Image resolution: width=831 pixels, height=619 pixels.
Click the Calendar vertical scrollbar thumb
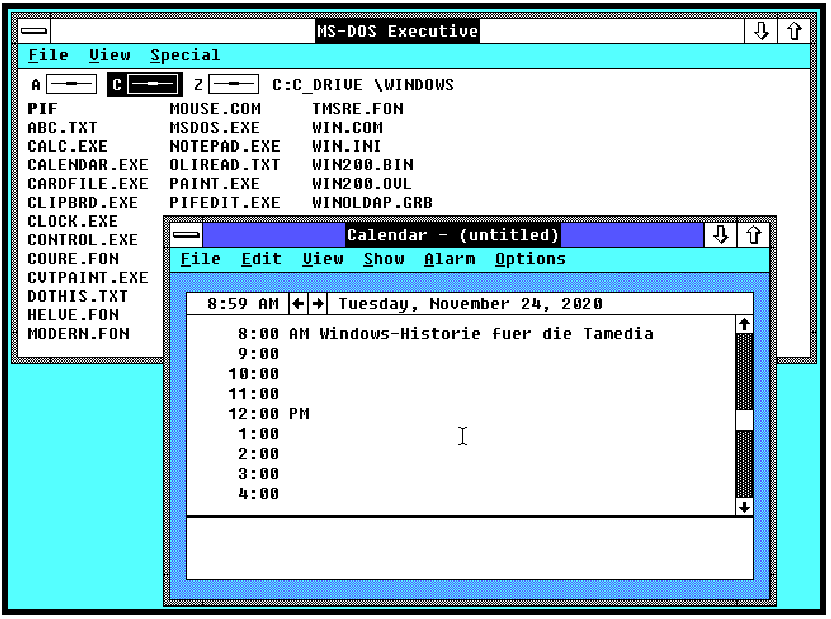pyautogui.click(x=744, y=419)
